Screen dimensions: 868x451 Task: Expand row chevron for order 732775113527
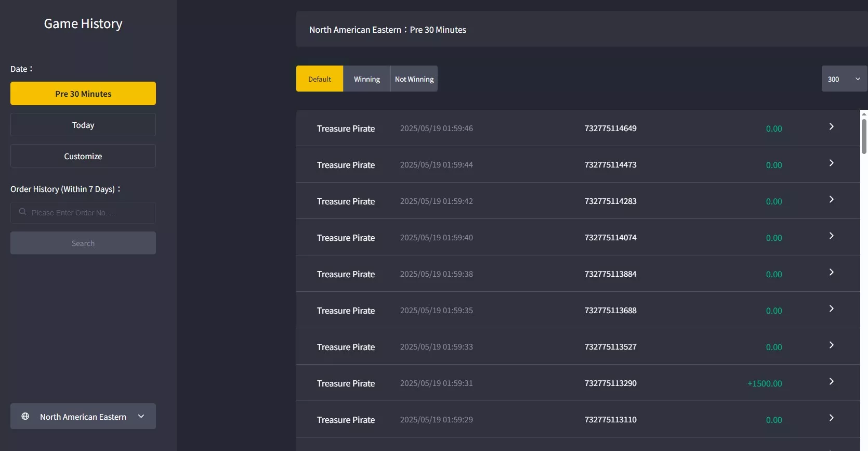[x=831, y=345]
